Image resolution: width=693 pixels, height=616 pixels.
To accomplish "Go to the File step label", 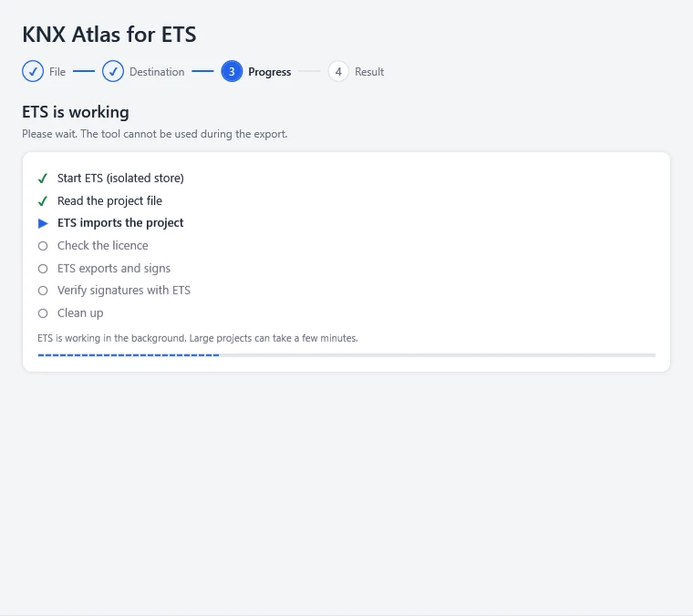I will [x=57, y=72].
